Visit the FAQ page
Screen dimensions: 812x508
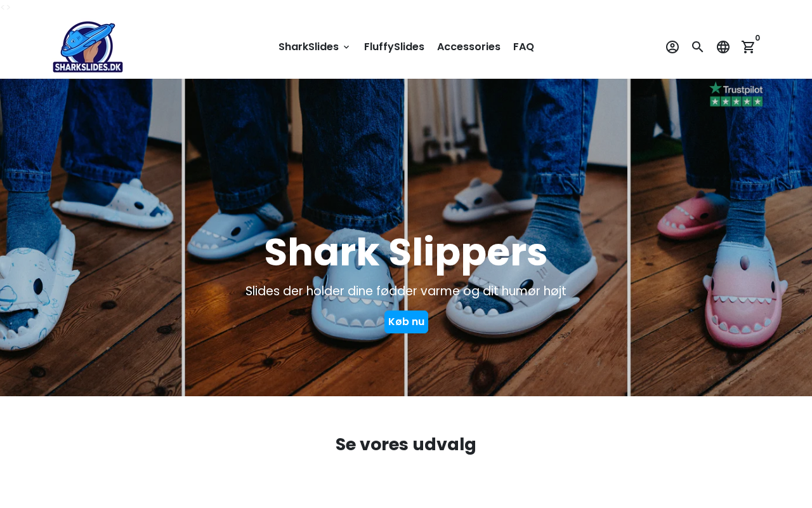pyautogui.click(x=523, y=47)
